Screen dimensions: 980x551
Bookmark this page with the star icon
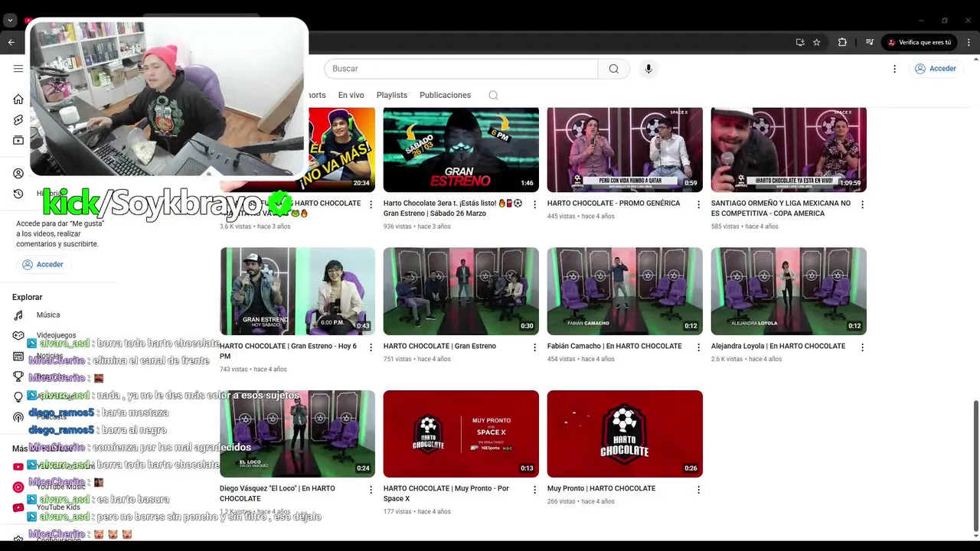tap(817, 42)
